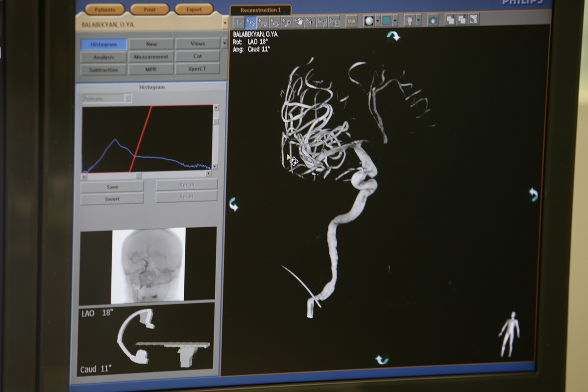The height and width of the screenshot is (392, 588).
Task: Click the histogram horizontal scrollbar thumb
Action: pos(139,175)
